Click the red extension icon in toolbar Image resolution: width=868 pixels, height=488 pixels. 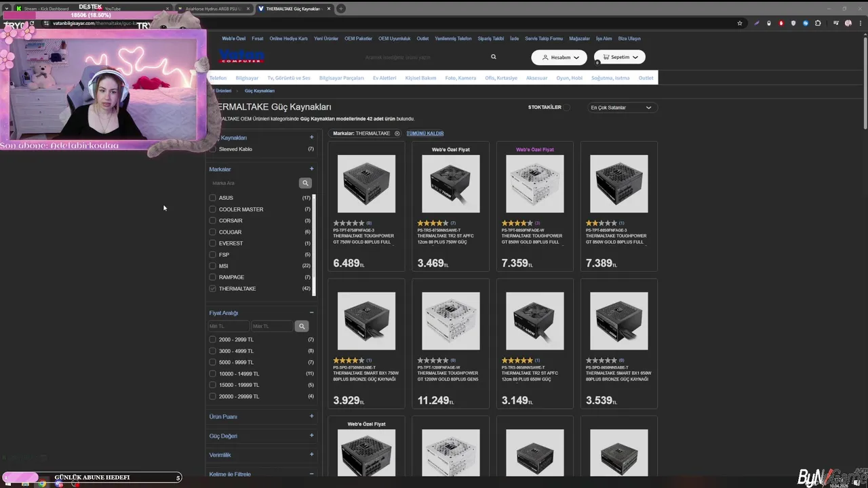pyautogui.click(x=781, y=23)
